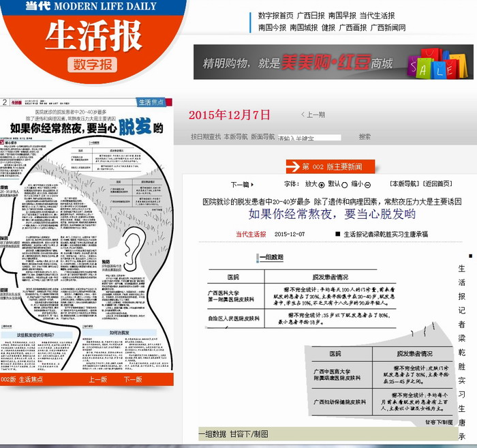477x448 pixels.
Task: Click the ear illustration on the newspaper page
Action: (134, 250)
